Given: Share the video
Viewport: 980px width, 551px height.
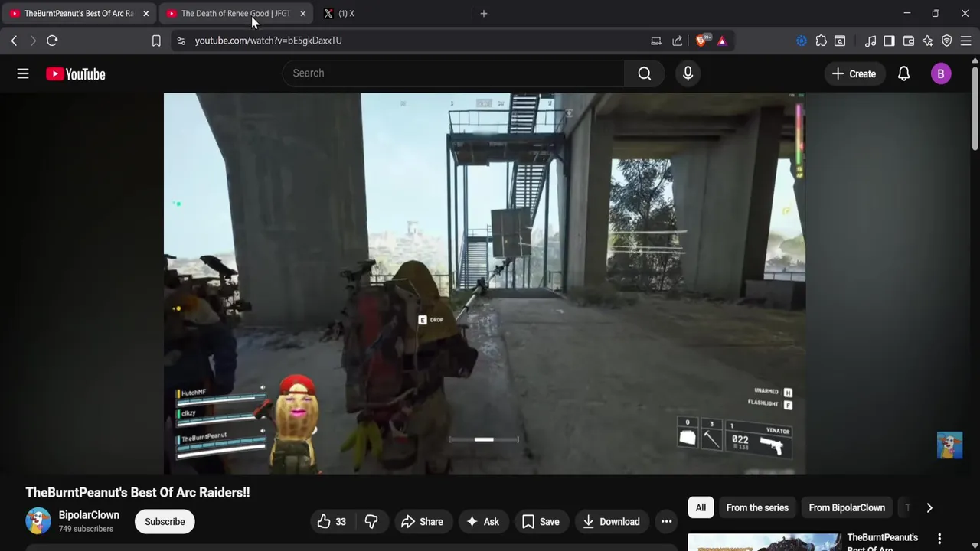Looking at the screenshot, I should point(422,522).
